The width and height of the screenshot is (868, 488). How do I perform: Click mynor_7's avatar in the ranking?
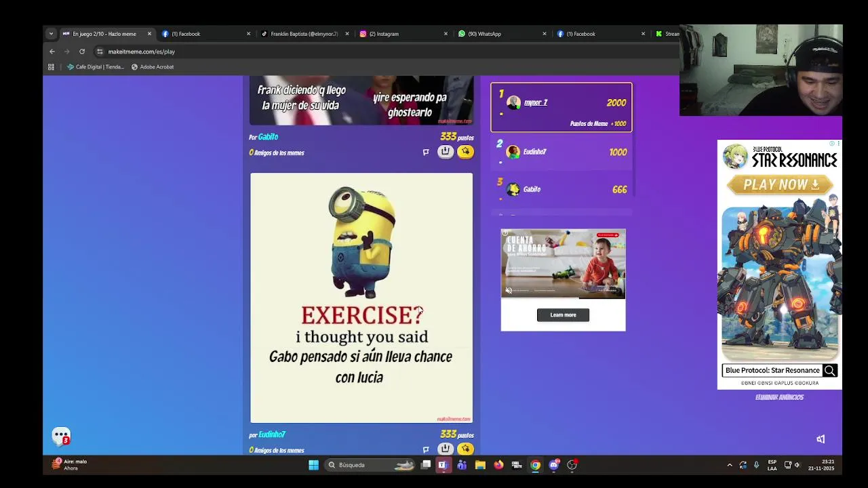513,102
